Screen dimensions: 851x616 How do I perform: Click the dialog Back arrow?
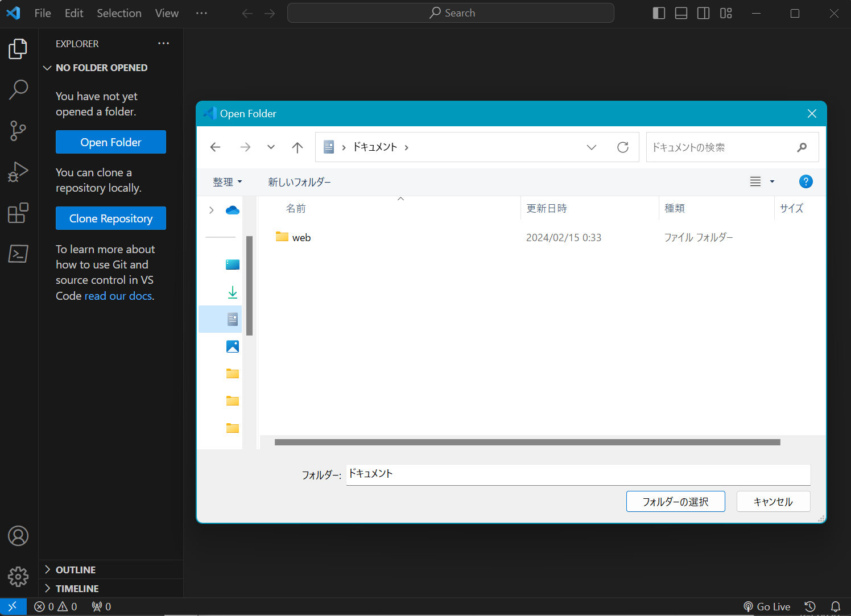coord(215,147)
